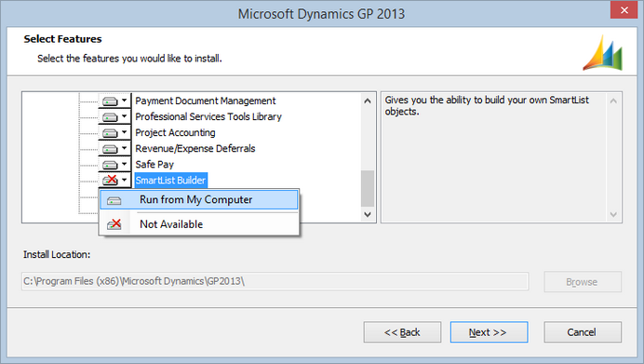Viewport: 644px width, 364px height.
Task: Click the red X icon beside Not Available
Action: pos(114,224)
